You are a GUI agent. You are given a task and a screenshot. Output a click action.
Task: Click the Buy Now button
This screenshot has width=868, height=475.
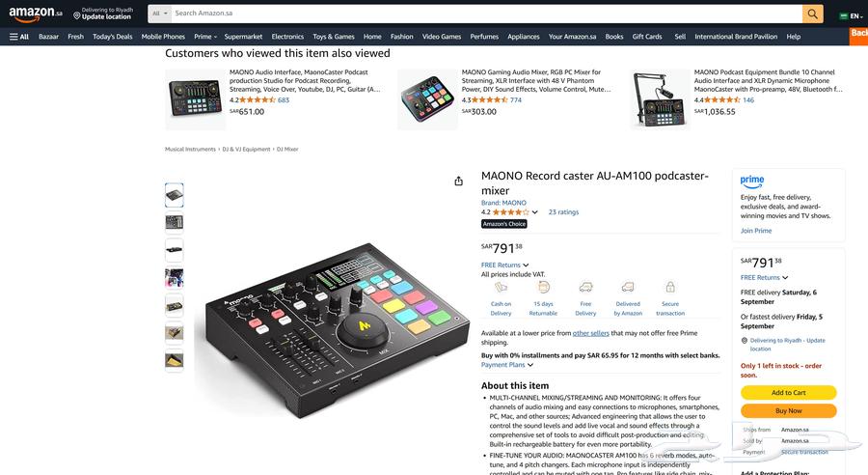pos(788,410)
